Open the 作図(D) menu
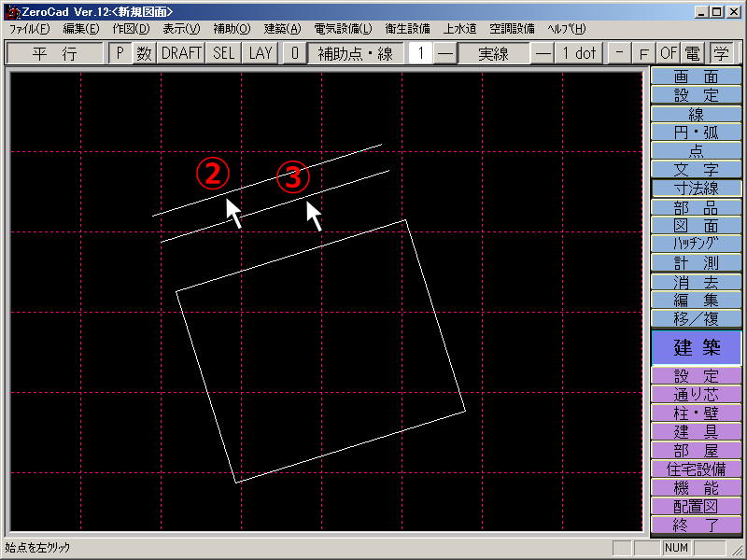Viewport: 747px width, 560px height. tap(131, 29)
